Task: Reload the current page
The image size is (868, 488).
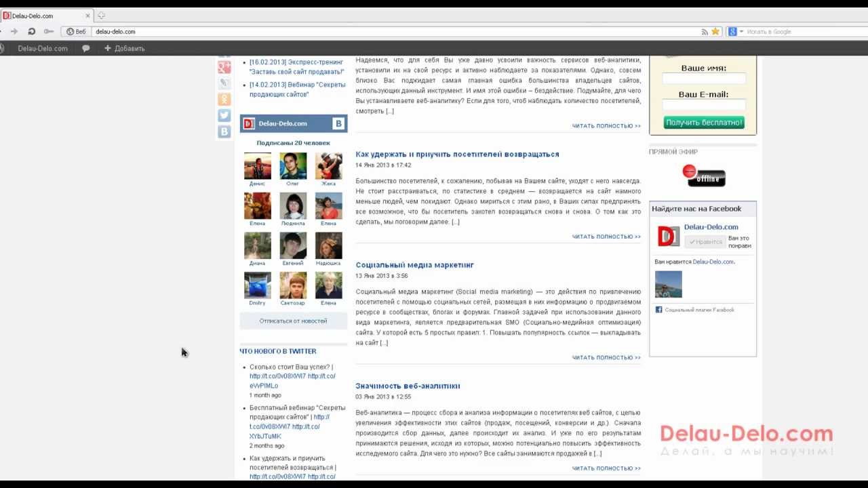Action: pyautogui.click(x=31, y=31)
